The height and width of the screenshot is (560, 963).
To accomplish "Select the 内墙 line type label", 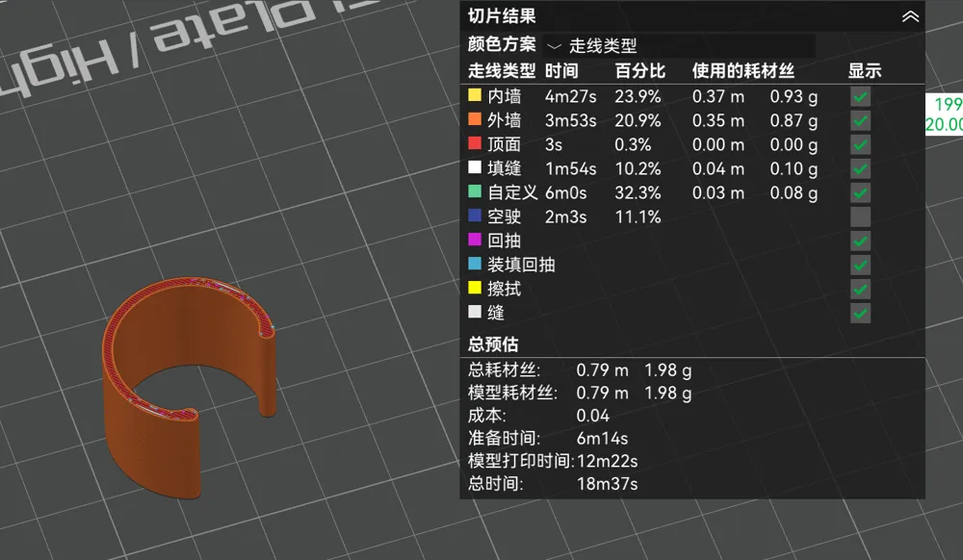I will [505, 96].
